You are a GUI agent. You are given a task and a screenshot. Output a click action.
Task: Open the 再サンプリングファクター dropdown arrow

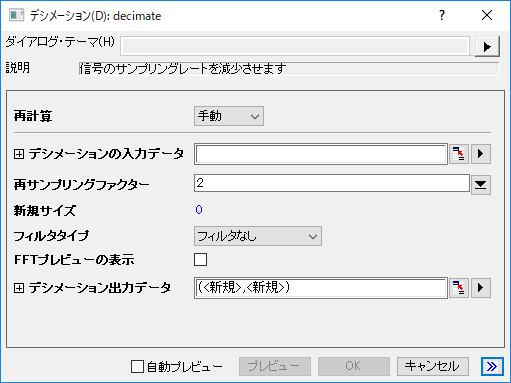480,185
